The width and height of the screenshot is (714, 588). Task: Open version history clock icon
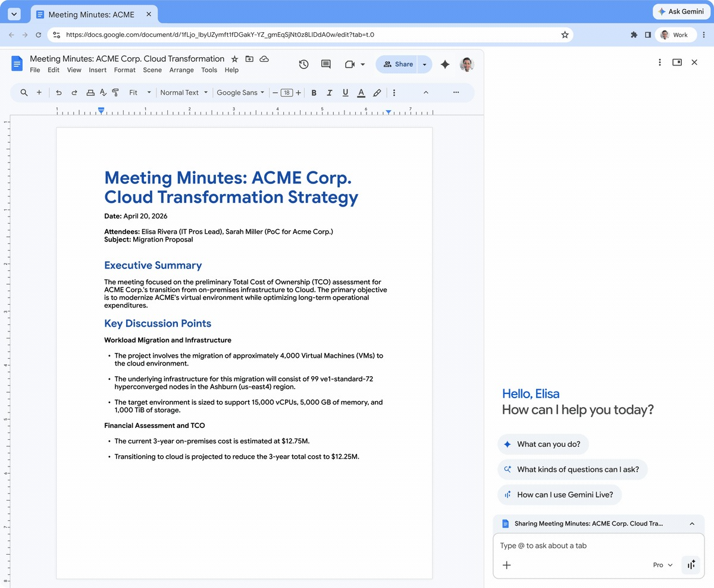click(x=303, y=64)
